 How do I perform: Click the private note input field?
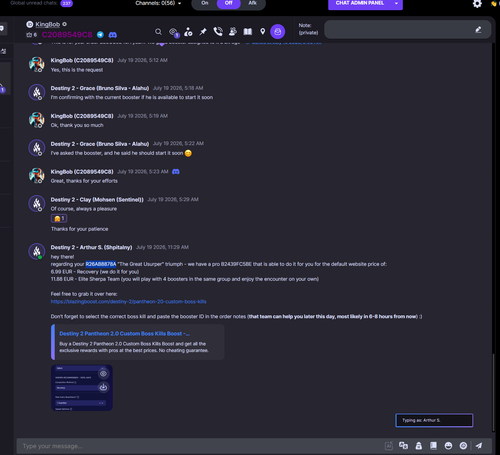click(x=407, y=30)
